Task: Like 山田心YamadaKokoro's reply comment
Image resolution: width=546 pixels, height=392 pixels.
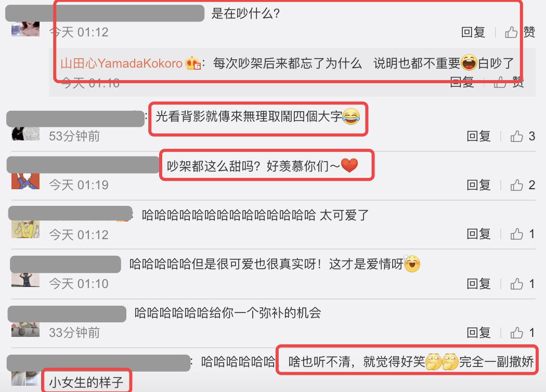Action: click(509, 83)
